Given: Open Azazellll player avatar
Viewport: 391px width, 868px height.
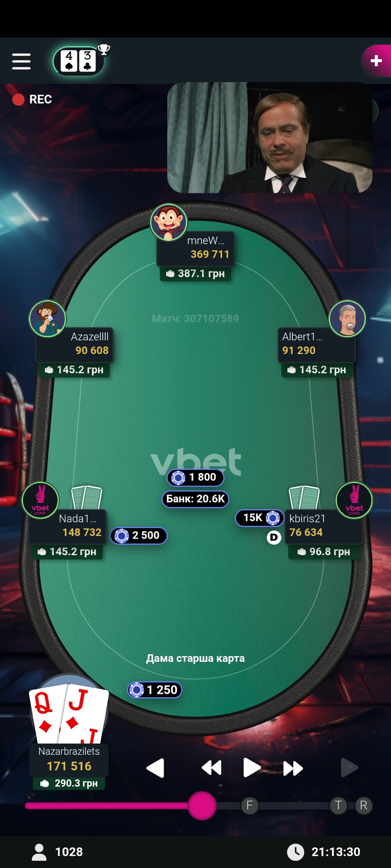Looking at the screenshot, I should point(47,318).
